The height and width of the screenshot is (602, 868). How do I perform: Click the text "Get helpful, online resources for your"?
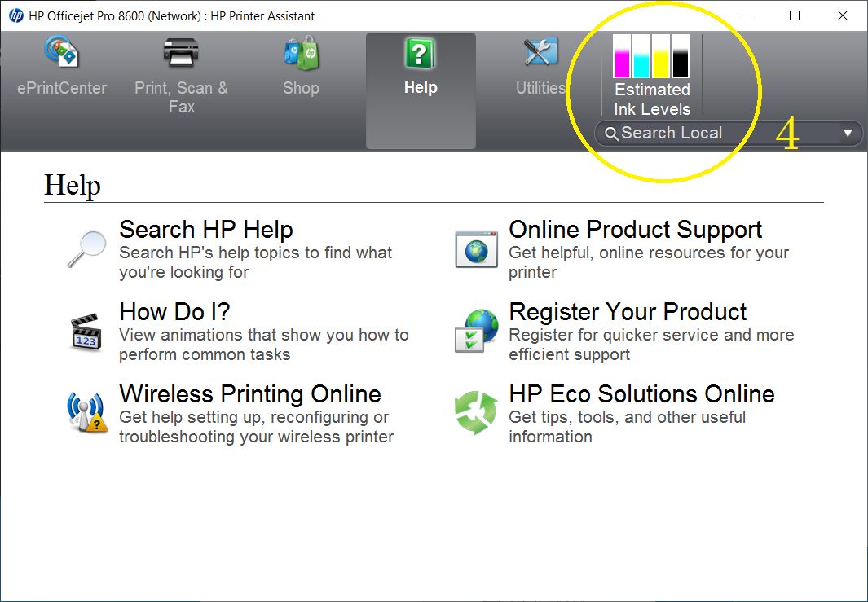pyautogui.click(x=649, y=253)
